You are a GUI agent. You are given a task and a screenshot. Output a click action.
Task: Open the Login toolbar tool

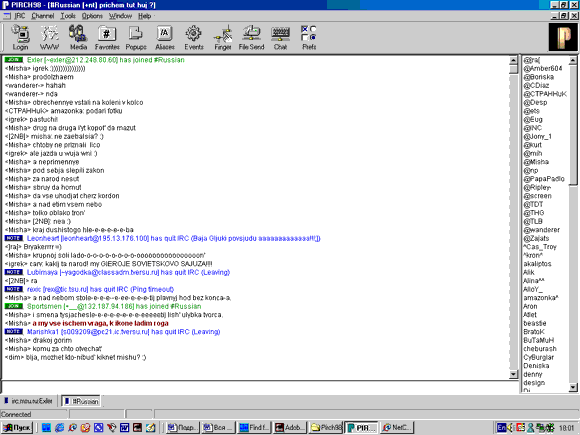[20, 38]
